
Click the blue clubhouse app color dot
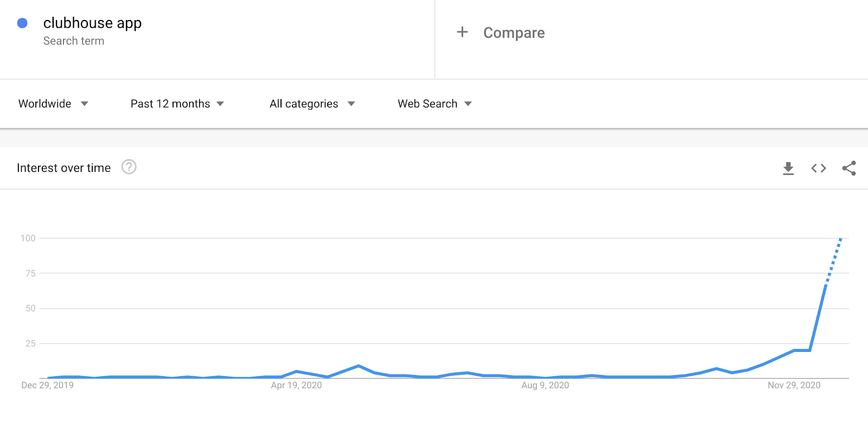click(22, 23)
